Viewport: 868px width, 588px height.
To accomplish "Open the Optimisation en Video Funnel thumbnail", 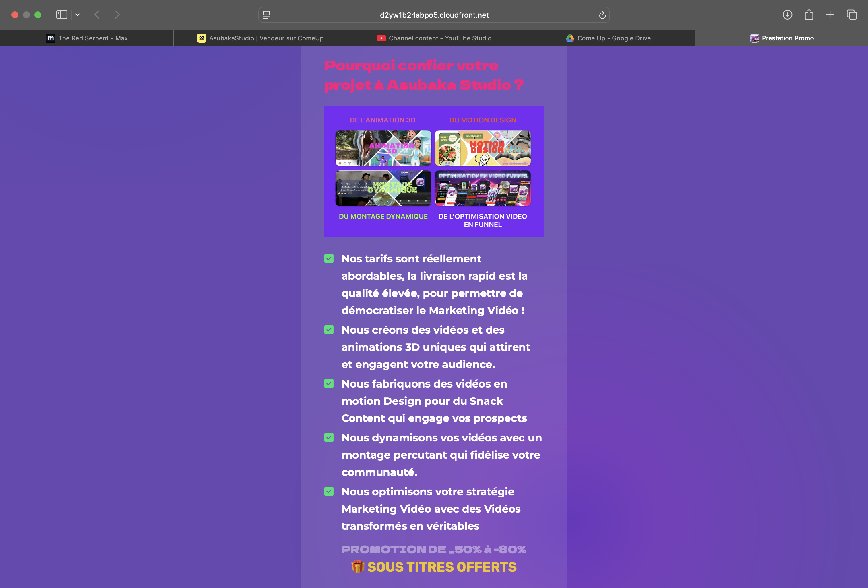I will (483, 188).
